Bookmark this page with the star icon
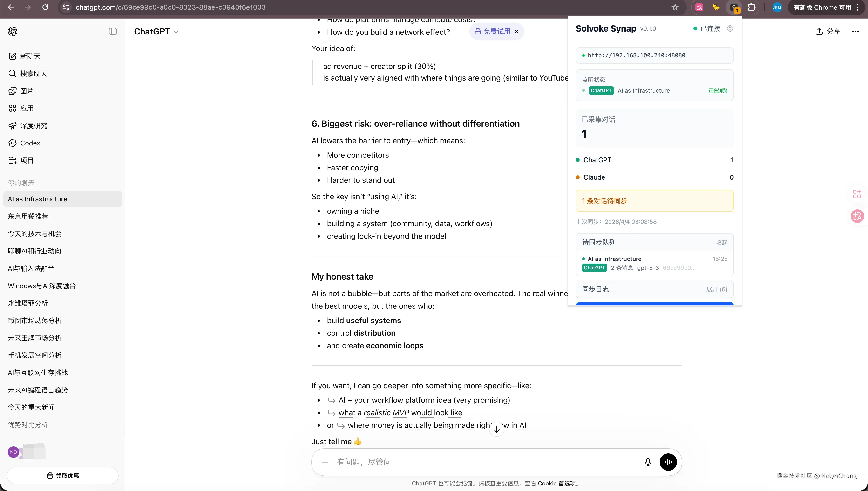 coord(675,7)
